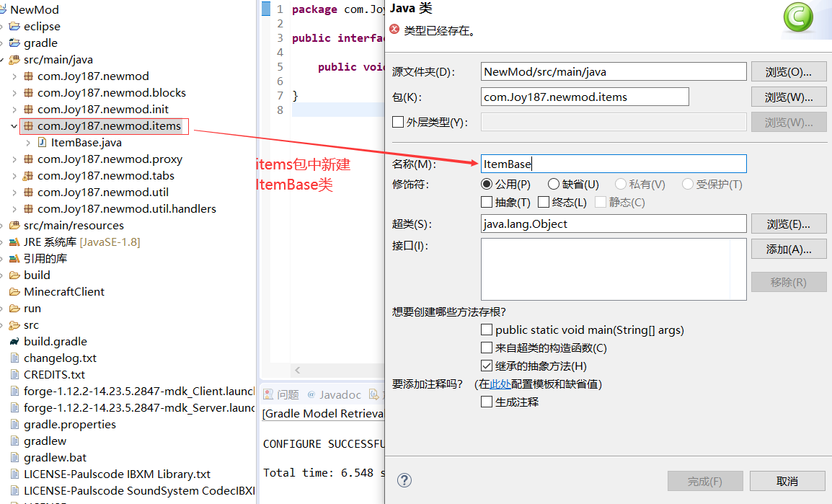Click the error icon next to 类型已存在
832x504 pixels.
pyautogui.click(x=396, y=30)
